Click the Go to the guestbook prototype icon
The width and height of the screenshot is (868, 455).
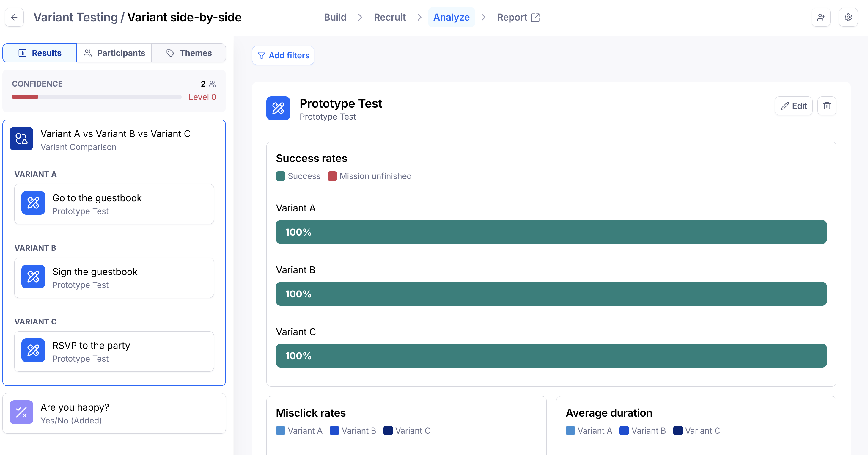(x=33, y=203)
